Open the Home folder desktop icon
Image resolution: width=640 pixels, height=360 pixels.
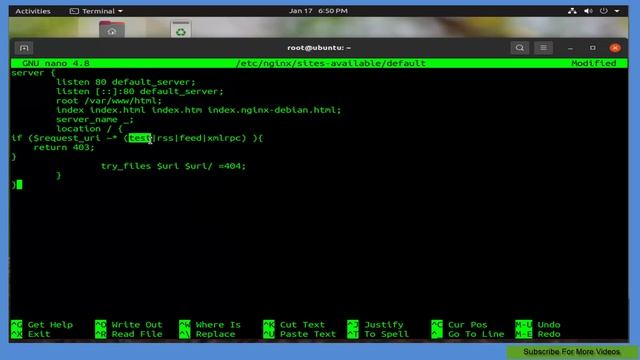tap(111, 29)
